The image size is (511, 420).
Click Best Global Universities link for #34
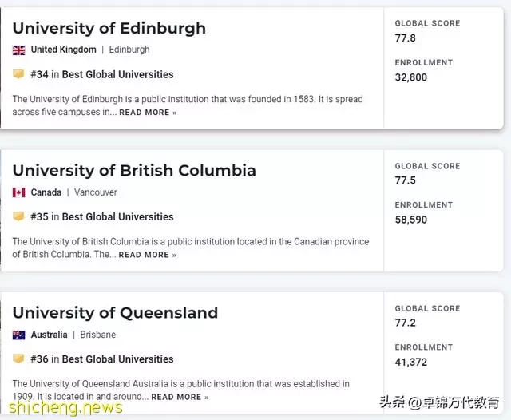(x=117, y=74)
